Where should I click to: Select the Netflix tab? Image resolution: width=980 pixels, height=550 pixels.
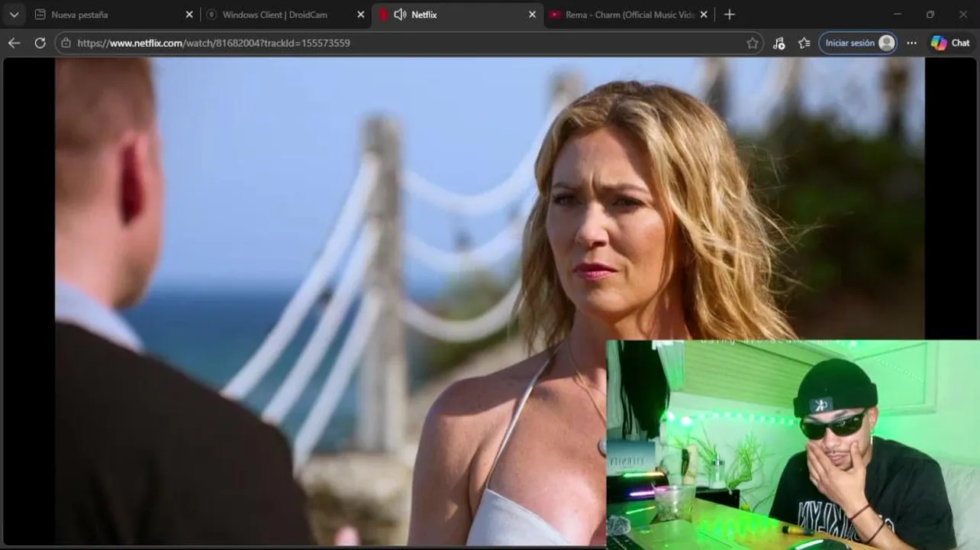tap(458, 15)
